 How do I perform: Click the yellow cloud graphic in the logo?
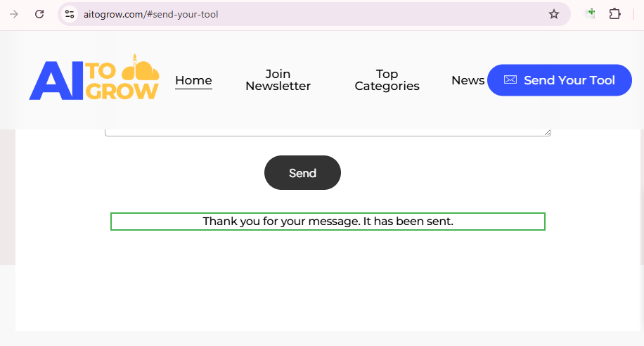141,70
